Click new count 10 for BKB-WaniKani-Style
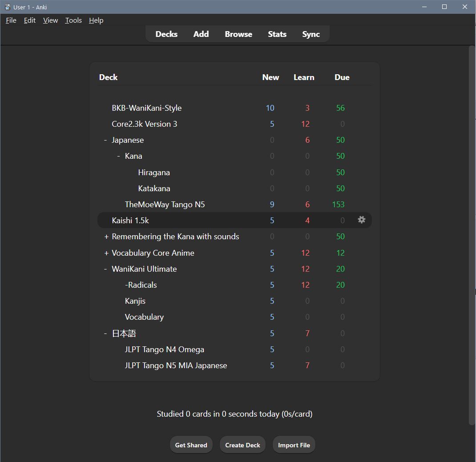 [270, 108]
